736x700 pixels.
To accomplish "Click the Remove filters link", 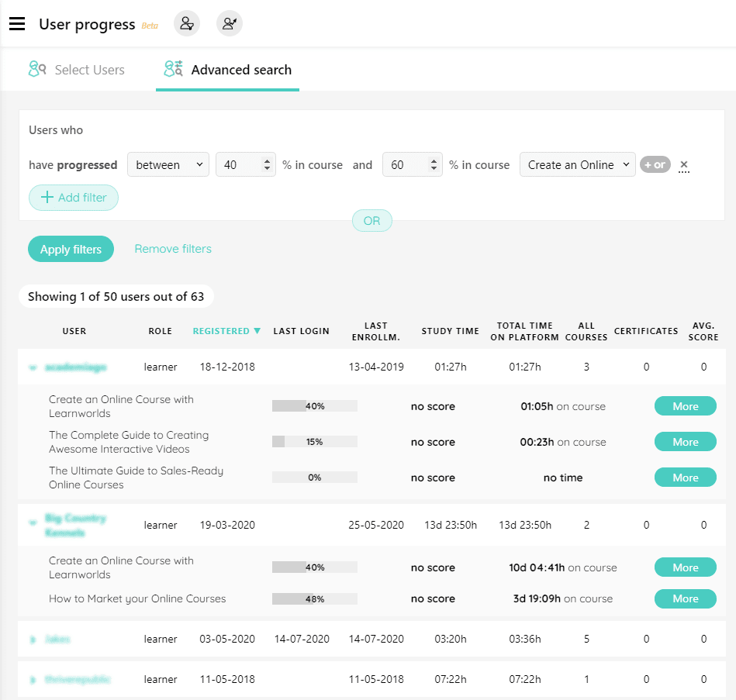I will 173,249.
